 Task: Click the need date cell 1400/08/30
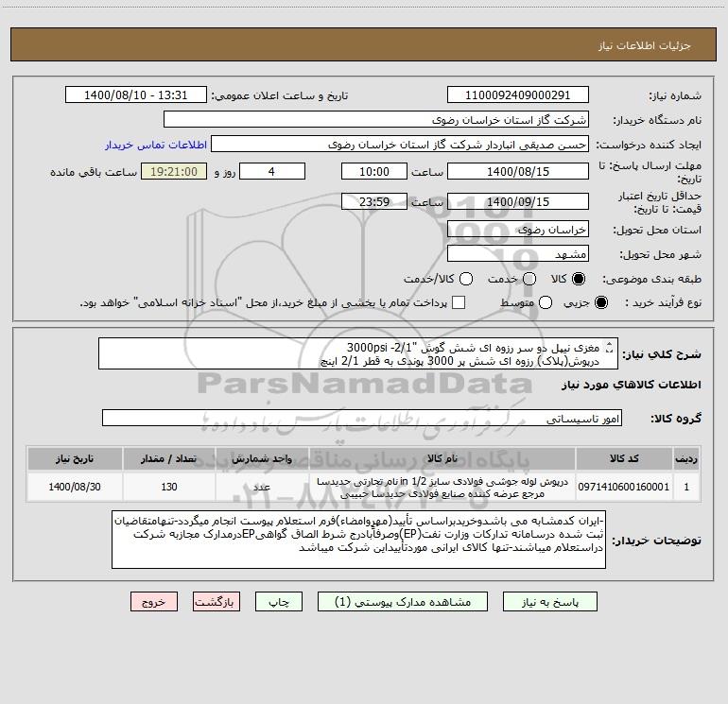[x=75, y=487]
